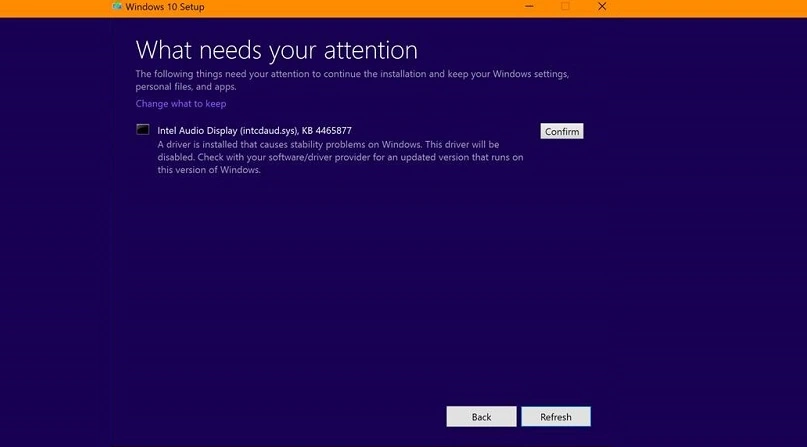Click the Windows 10 Setup title text

click(x=165, y=7)
